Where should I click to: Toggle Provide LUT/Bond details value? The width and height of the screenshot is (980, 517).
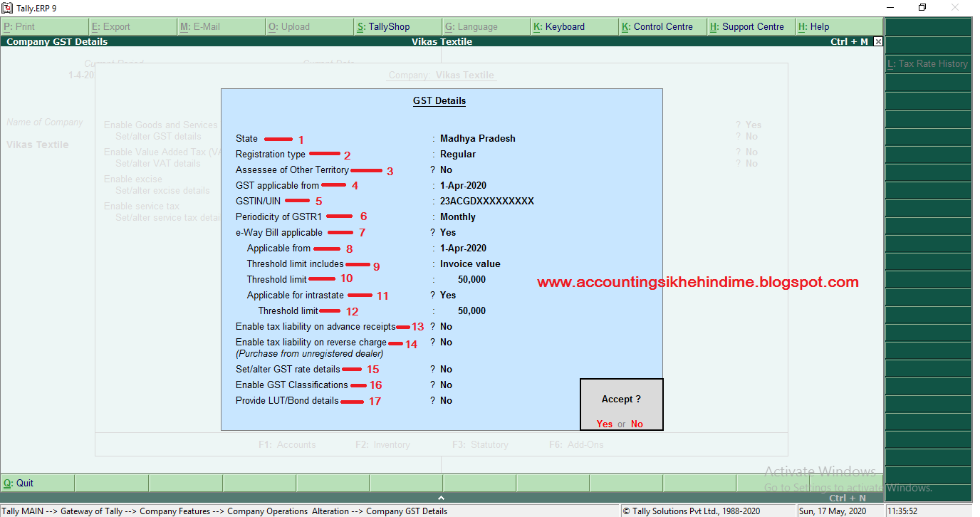tap(446, 400)
